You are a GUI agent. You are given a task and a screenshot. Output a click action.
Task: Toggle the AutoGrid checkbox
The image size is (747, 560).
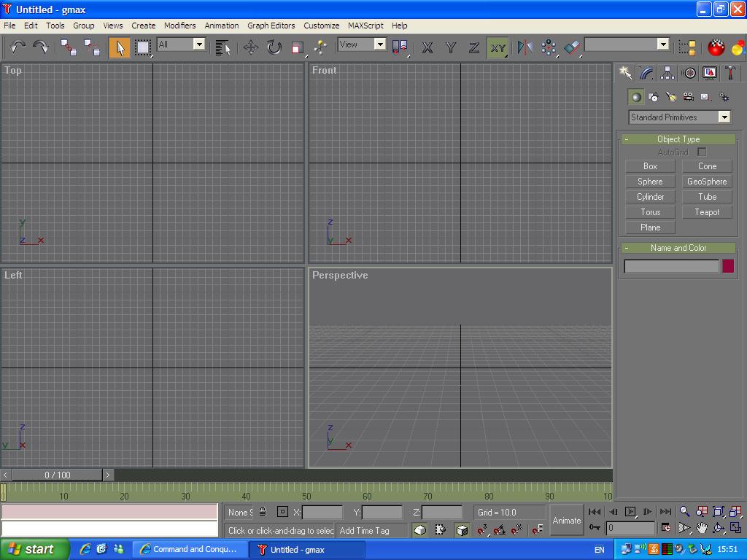(x=702, y=152)
